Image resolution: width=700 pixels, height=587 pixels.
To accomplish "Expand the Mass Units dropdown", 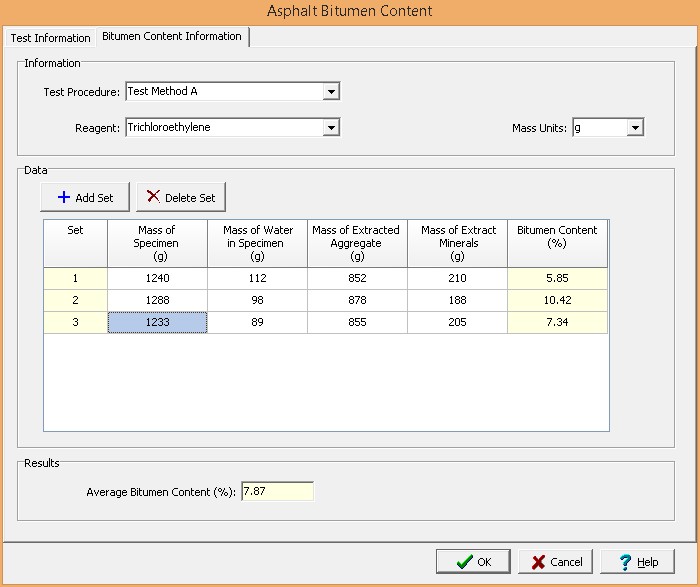I will (635, 128).
